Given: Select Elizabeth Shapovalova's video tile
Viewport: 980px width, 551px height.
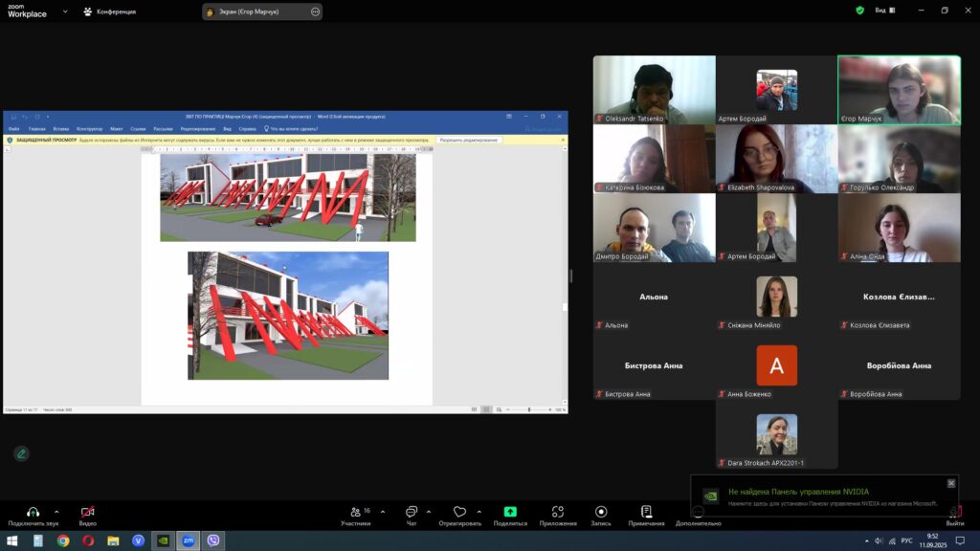Looking at the screenshot, I should tap(777, 159).
